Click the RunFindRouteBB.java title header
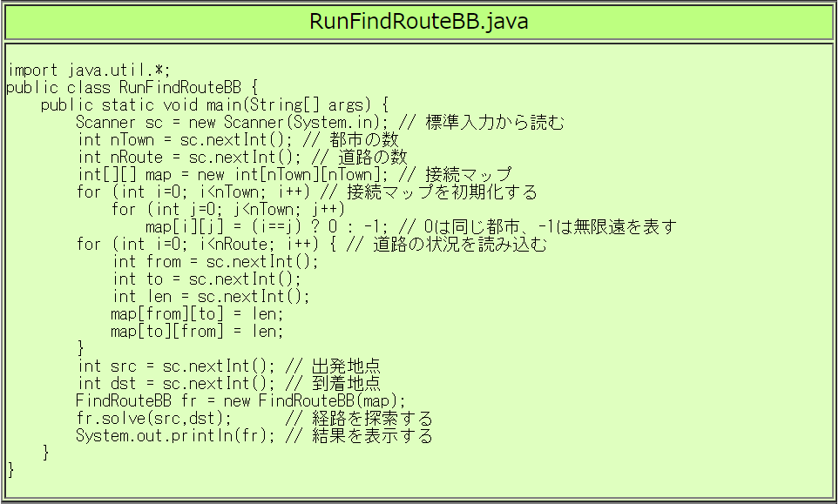839x504 pixels. [418, 22]
